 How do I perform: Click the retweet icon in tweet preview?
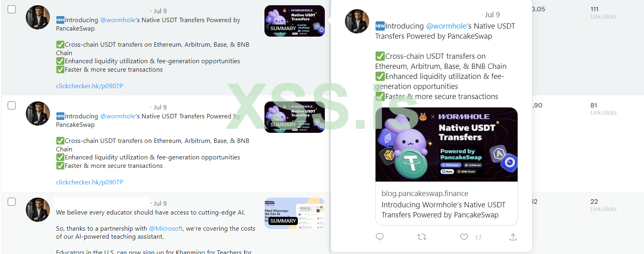tap(422, 237)
